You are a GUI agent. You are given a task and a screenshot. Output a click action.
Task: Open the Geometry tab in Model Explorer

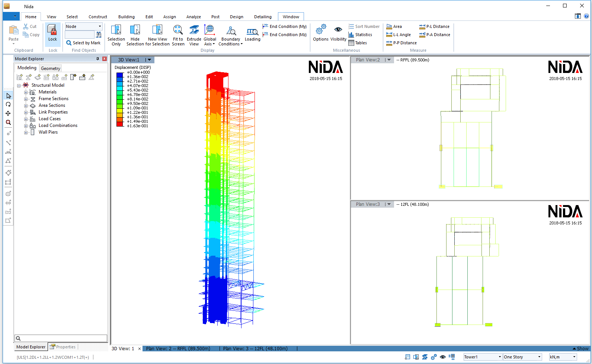[50, 68]
